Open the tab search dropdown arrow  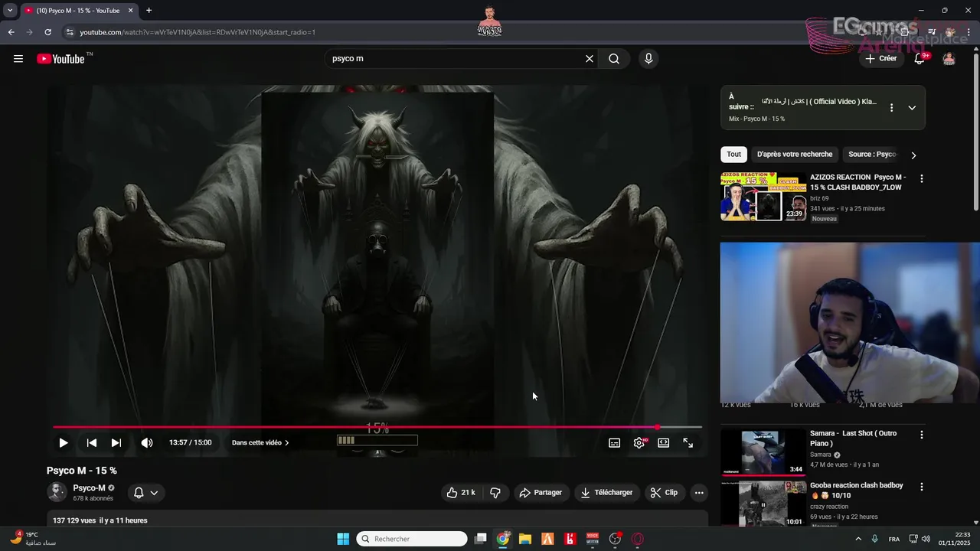pyautogui.click(x=10, y=11)
